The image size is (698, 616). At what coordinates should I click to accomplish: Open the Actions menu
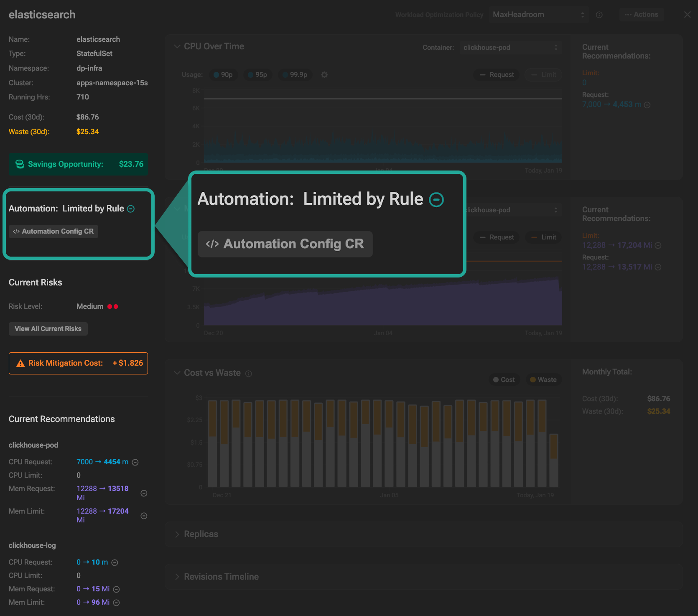tap(642, 15)
